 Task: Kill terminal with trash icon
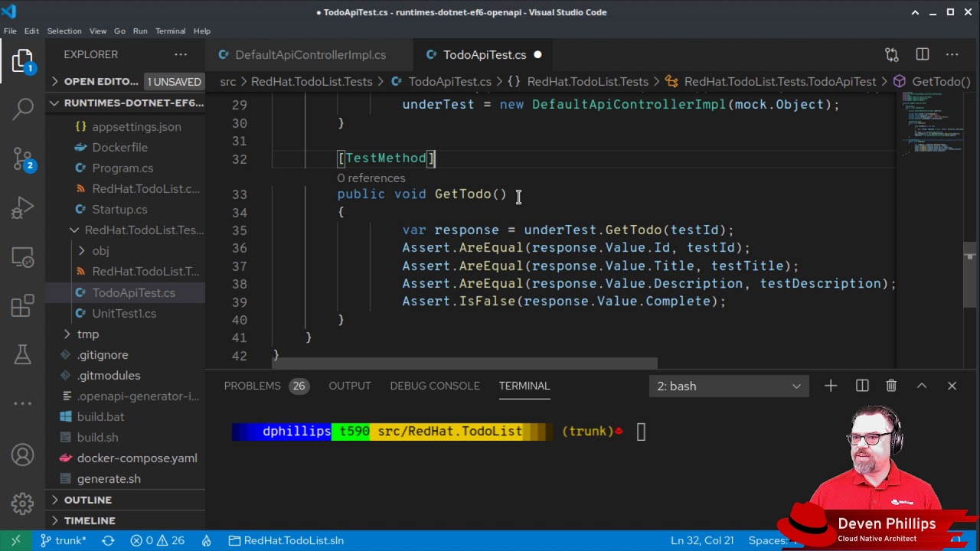891,386
